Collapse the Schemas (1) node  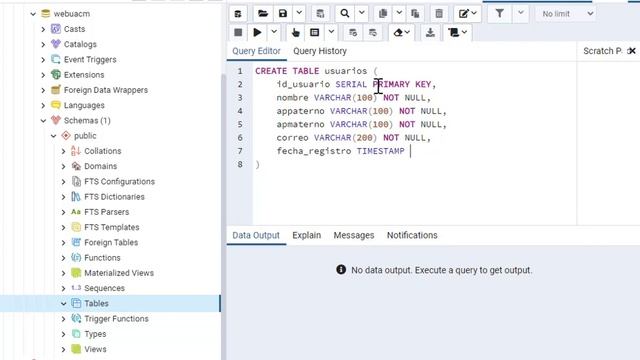pos(43,120)
